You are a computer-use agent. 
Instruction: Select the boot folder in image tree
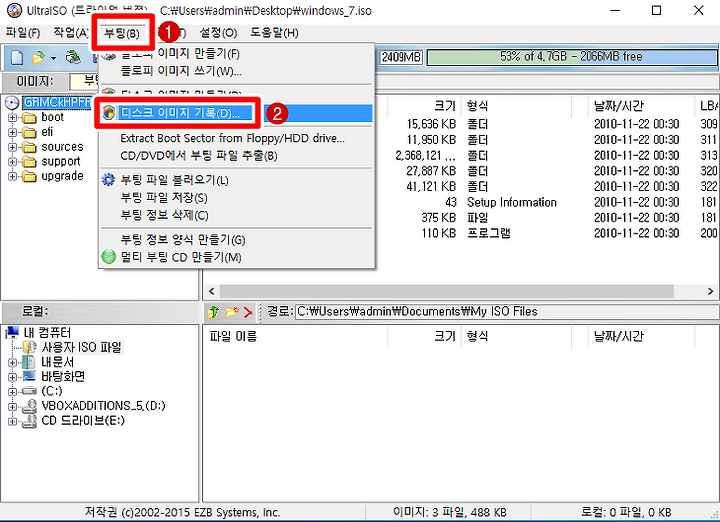point(52,117)
